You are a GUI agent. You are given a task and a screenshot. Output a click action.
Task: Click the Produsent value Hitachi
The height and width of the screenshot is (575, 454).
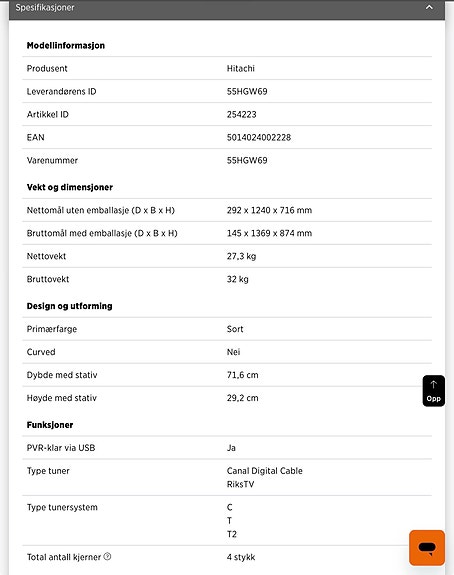pos(241,69)
